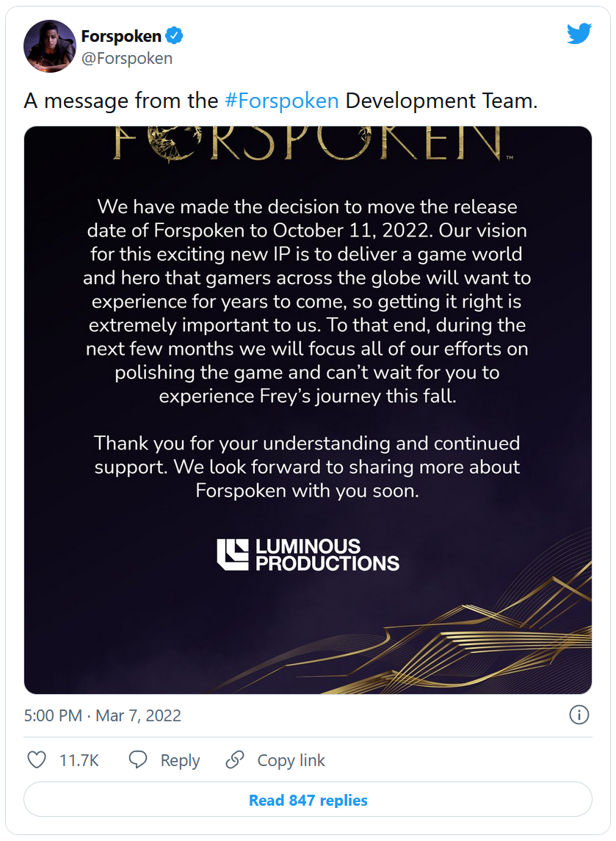
Task: Click the reply speech bubble icon
Action: coord(138,760)
